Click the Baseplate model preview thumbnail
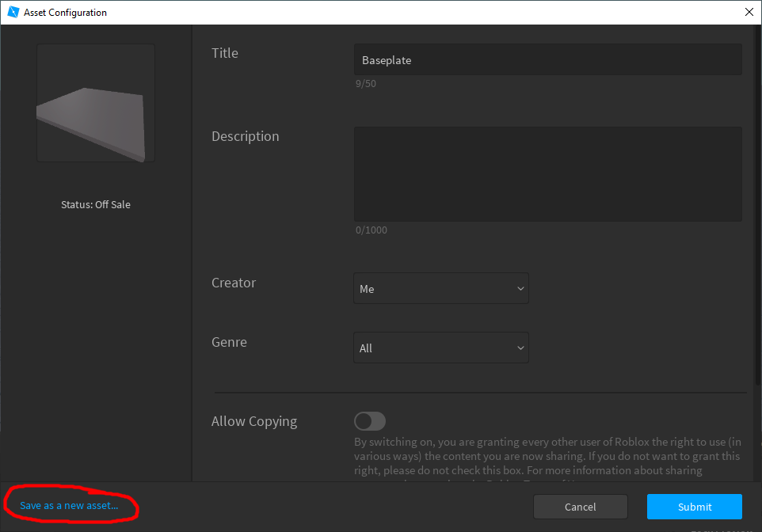 [x=95, y=103]
